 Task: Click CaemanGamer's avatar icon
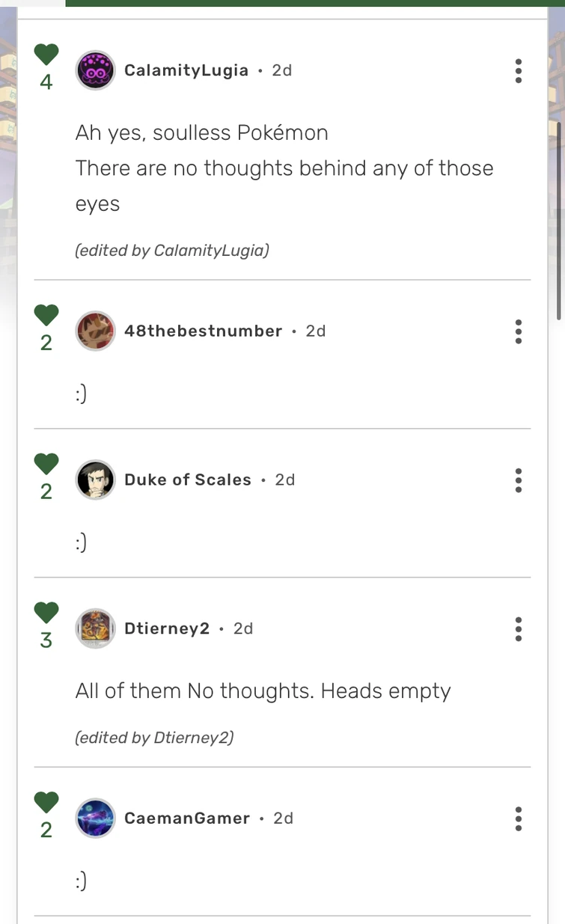coord(96,819)
